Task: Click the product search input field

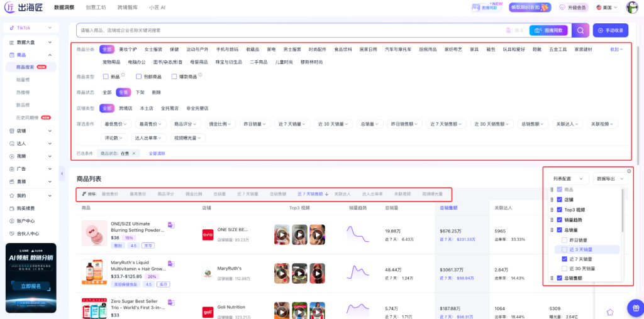Action: 289,30
